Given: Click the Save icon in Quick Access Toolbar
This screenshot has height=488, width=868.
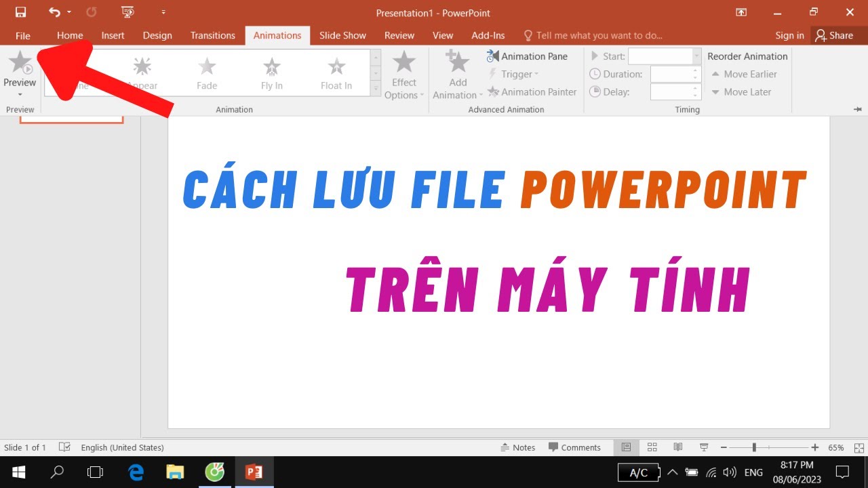Looking at the screenshot, I should coord(20,12).
